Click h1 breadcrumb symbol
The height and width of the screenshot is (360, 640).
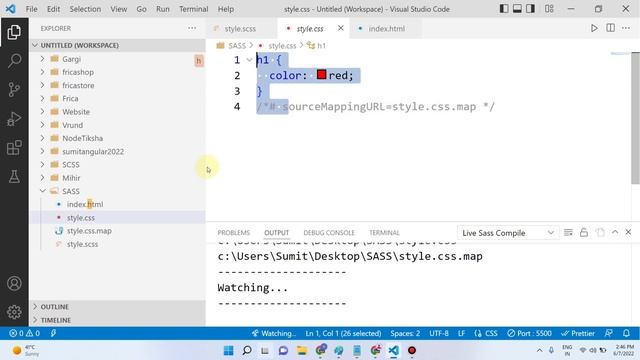coord(321,46)
